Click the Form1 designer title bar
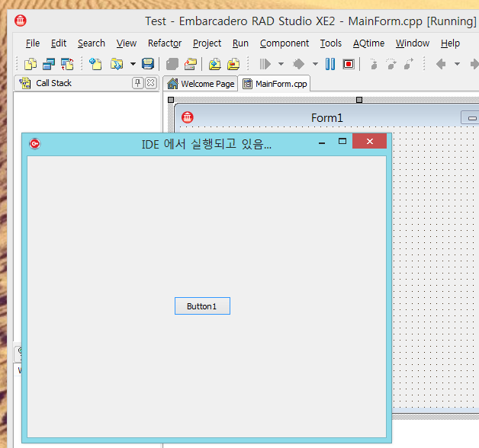 [x=326, y=117]
